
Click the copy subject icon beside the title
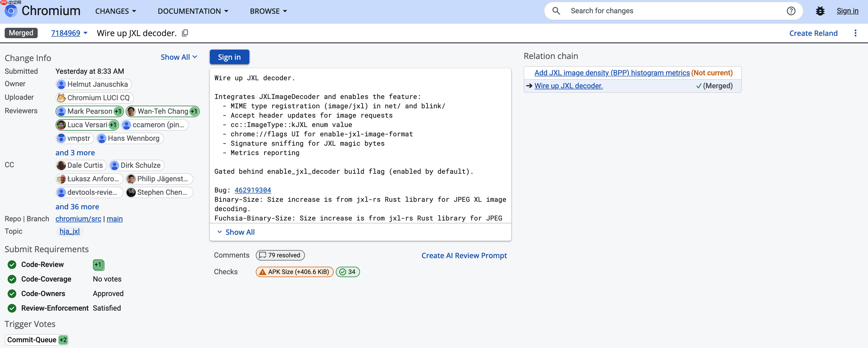tap(185, 33)
